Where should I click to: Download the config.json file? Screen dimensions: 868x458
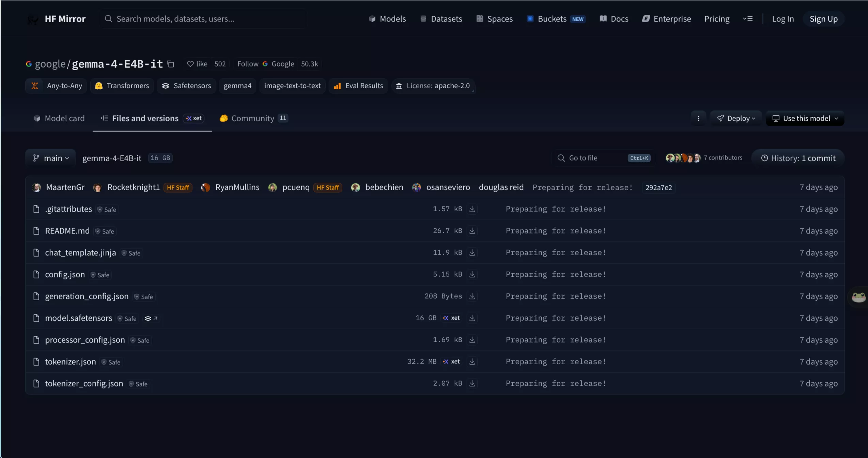(472, 274)
